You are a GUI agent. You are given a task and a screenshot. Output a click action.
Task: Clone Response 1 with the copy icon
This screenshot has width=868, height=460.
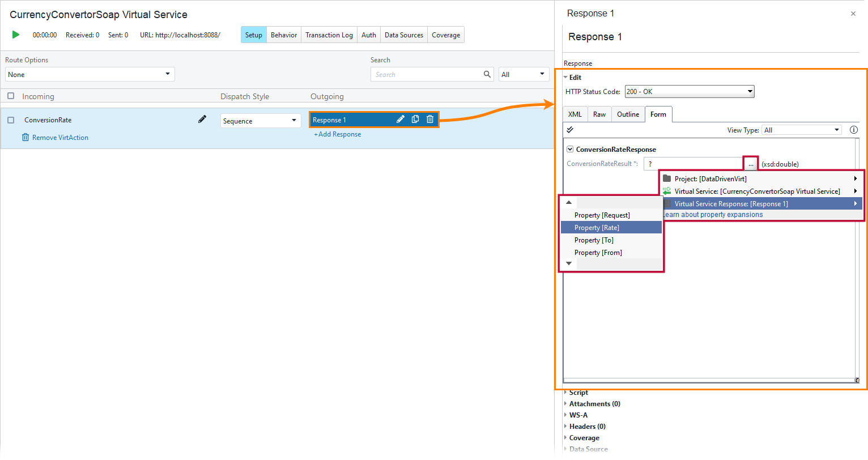[x=415, y=119]
